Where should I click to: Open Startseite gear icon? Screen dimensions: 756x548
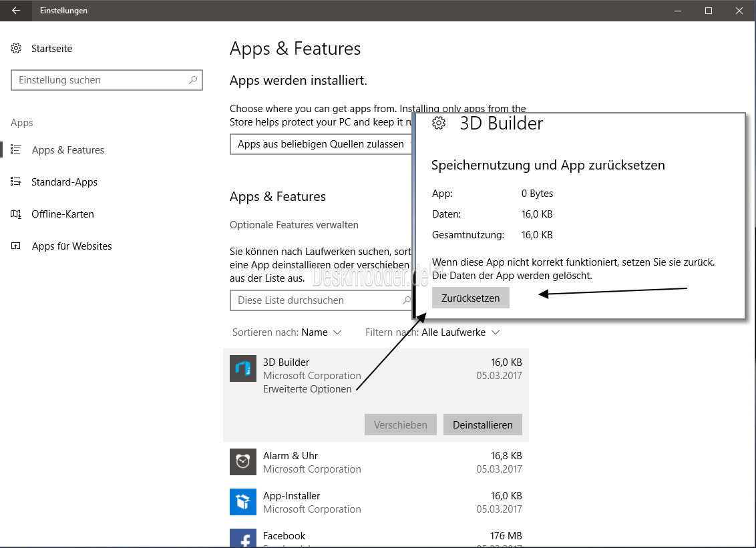coord(16,48)
